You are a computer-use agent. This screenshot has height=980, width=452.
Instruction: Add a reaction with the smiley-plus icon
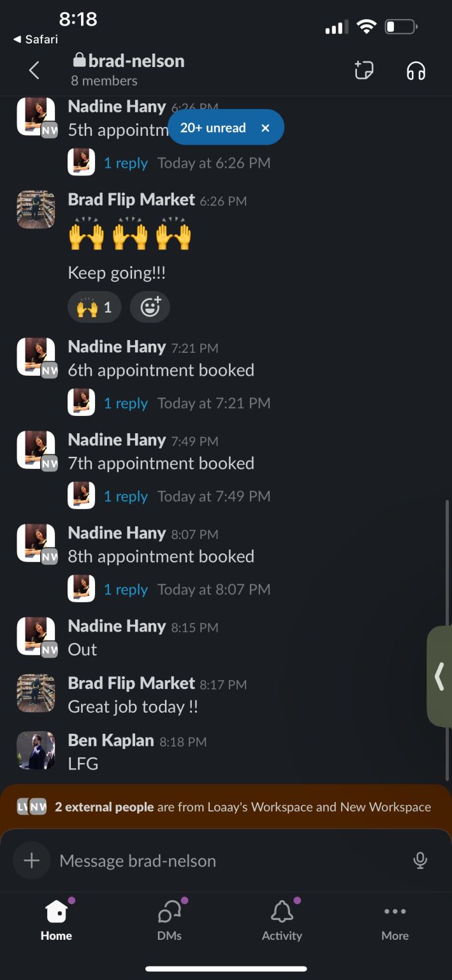150,308
